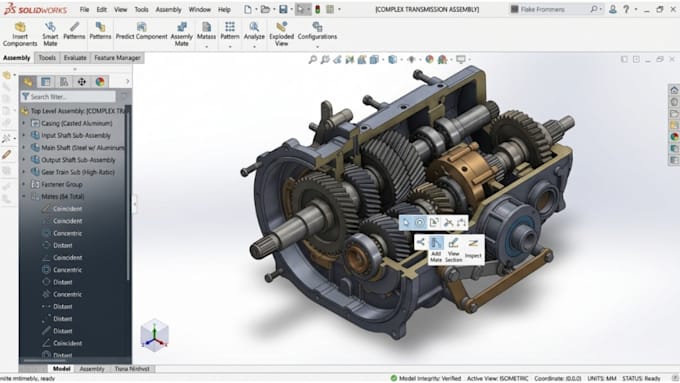This screenshot has width=680, height=383.
Task: Expand the Casing (Casted Aluminum) node
Action: [x=24, y=123]
